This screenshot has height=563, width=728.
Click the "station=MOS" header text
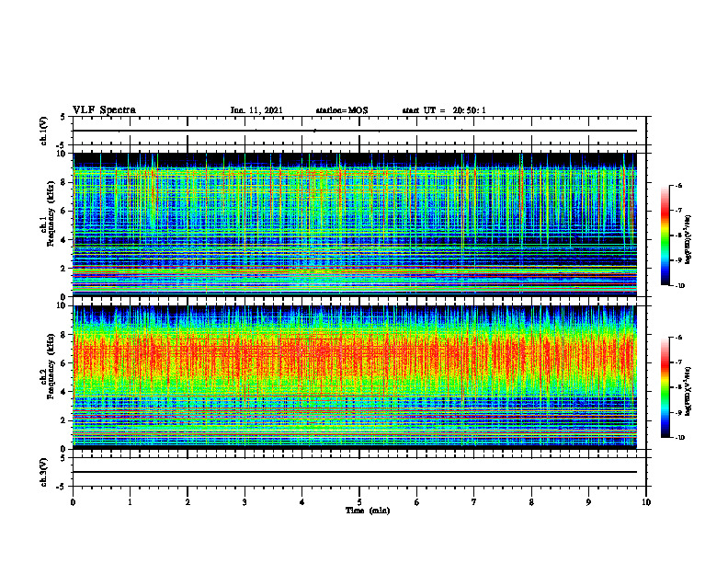click(342, 110)
